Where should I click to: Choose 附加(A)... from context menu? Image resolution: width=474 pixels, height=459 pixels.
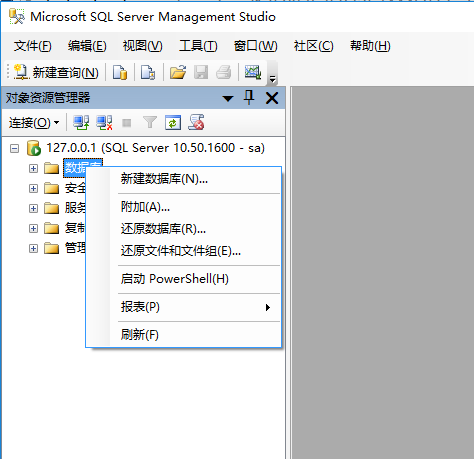(183, 207)
